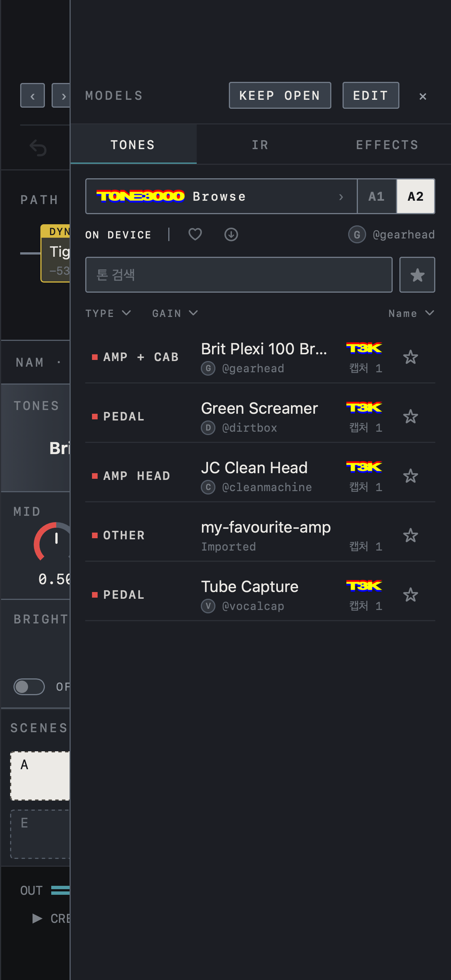Open the Name sort dropdown
Viewport: 451px width, 980px height.
click(411, 313)
